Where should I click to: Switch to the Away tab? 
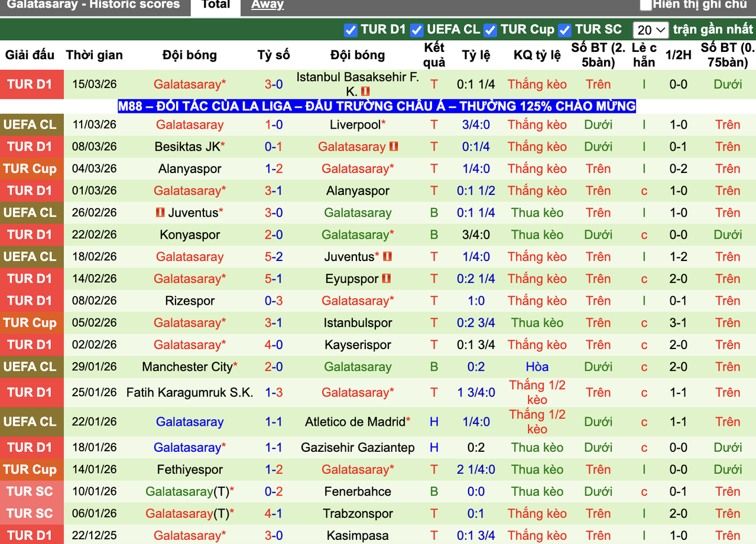(267, 5)
